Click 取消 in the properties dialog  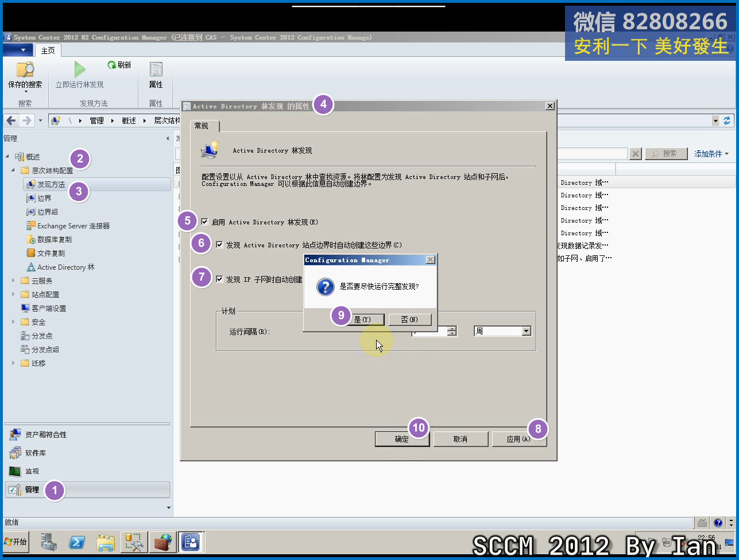[461, 439]
